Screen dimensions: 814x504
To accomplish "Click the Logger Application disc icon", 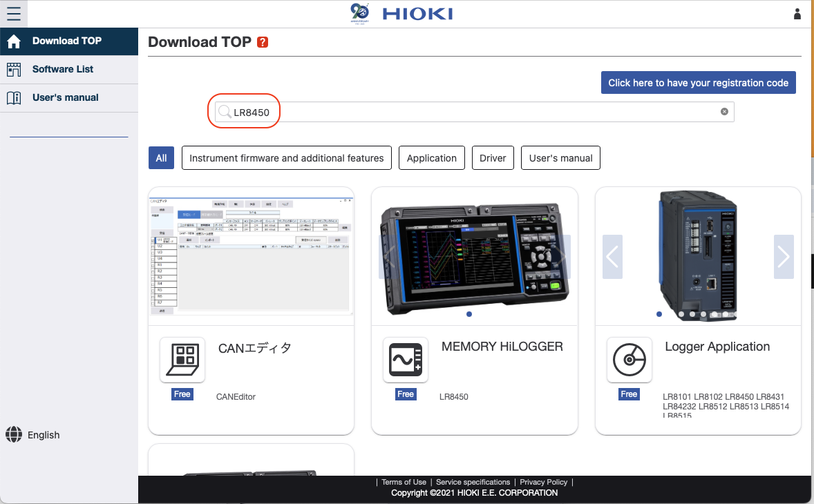I will 629,359.
